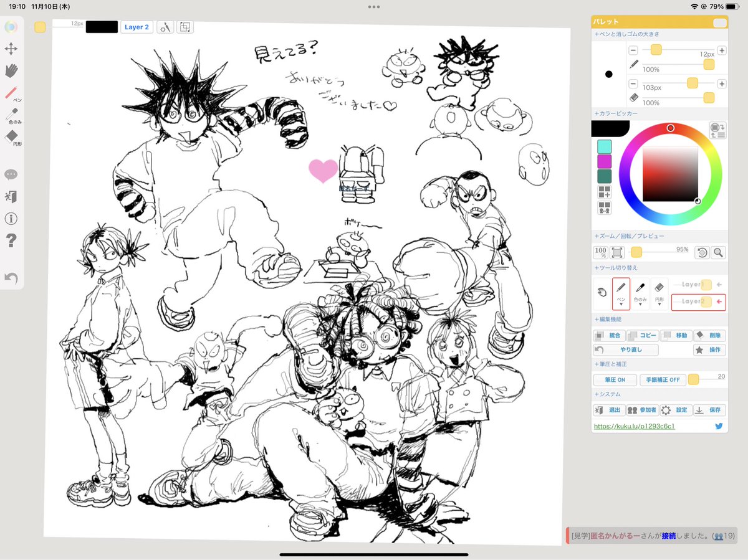Click the add color to palette icon
This screenshot has height=560, width=748.
click(x=604, y=192)
